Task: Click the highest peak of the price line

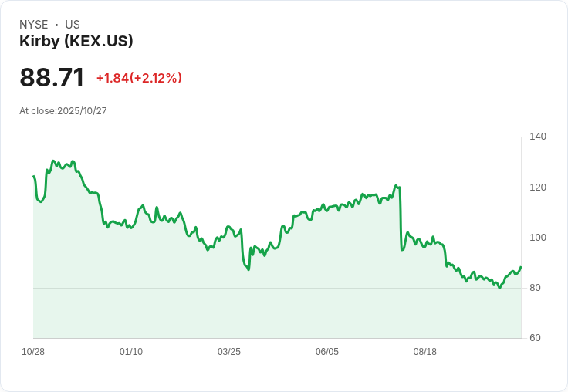Action: [x=53, y=161]
